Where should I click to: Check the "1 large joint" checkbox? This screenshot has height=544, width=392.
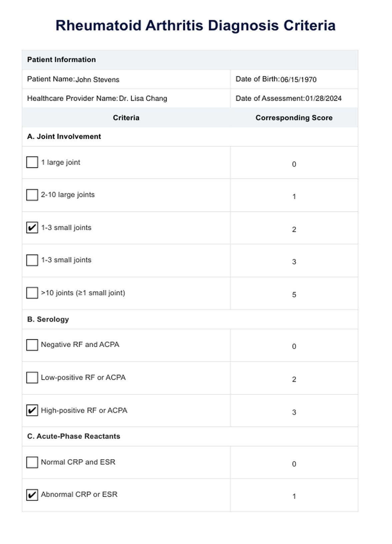click(32, 162)
